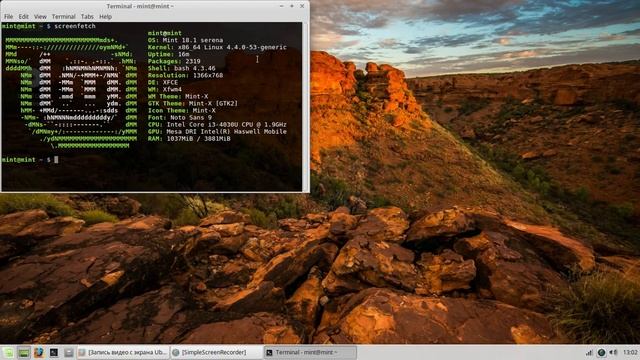This screenshot has width=640, height=360.
Task: Close the Terminal window
Action: [302, 6]
